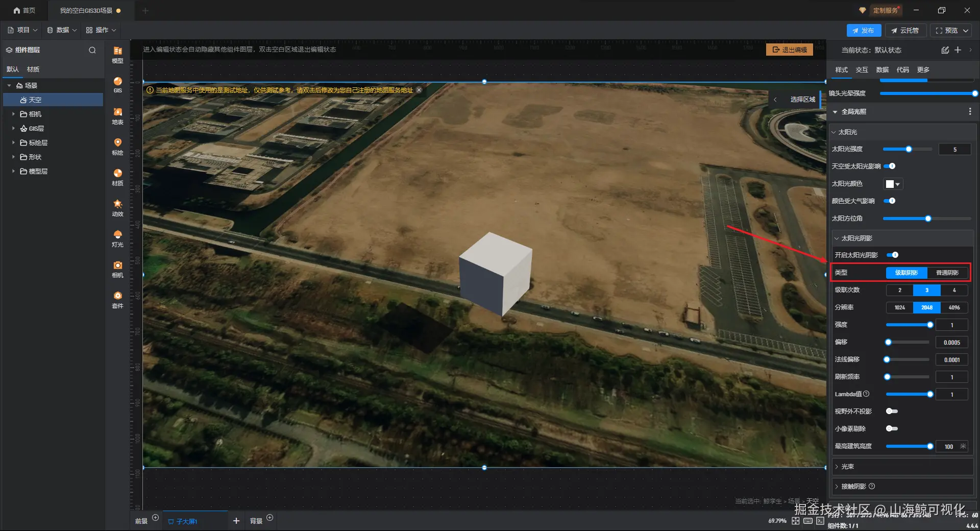980x531 pixels.
Task: Expand the 光束 section
Action: coord(837,467)
